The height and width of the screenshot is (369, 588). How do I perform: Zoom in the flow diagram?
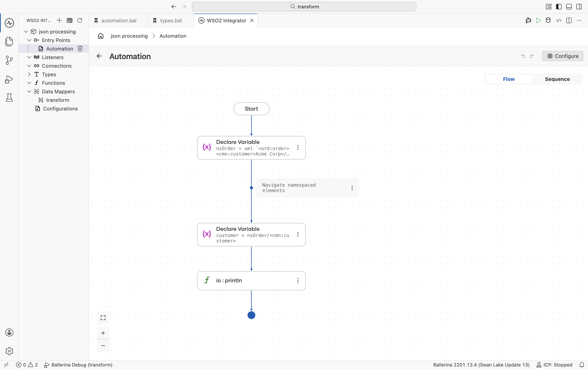(103, 333)
